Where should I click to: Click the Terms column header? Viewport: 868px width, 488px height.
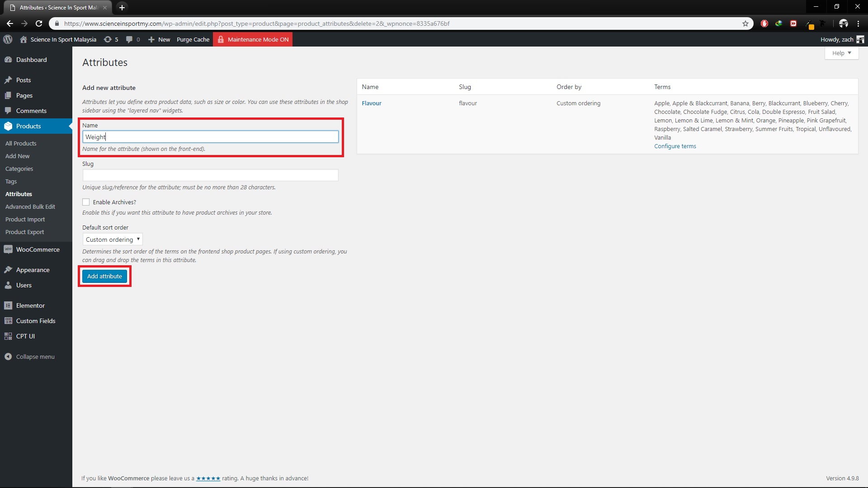(662, 87)
